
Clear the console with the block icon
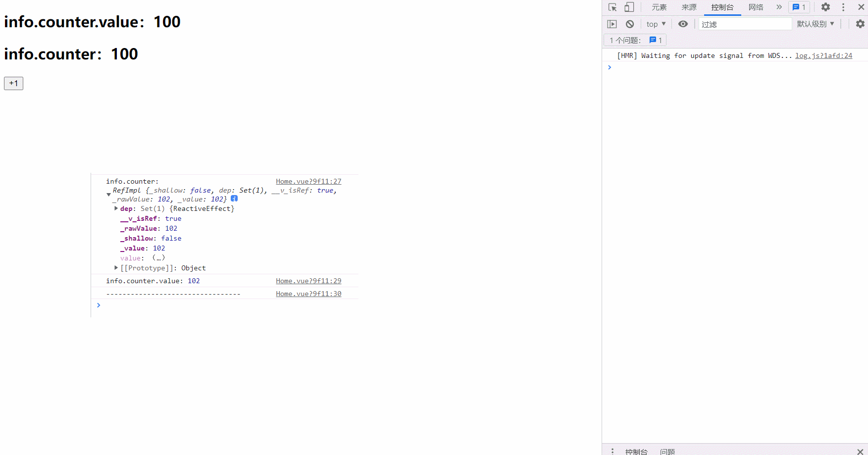[630, 24]
